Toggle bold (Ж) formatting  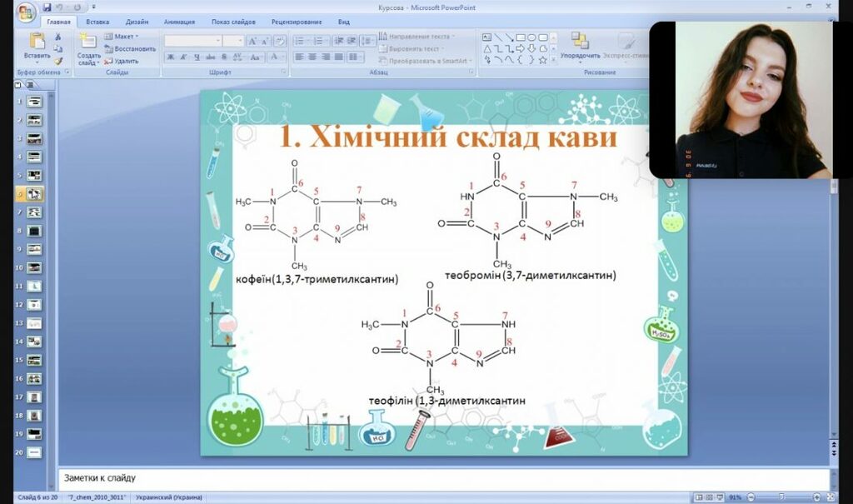point(171,57)
